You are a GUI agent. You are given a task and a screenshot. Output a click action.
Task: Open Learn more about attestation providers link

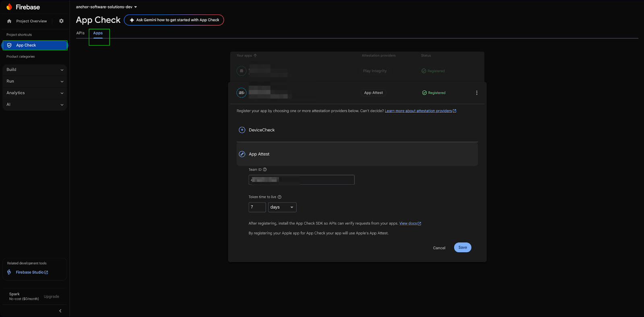point(420,111)
